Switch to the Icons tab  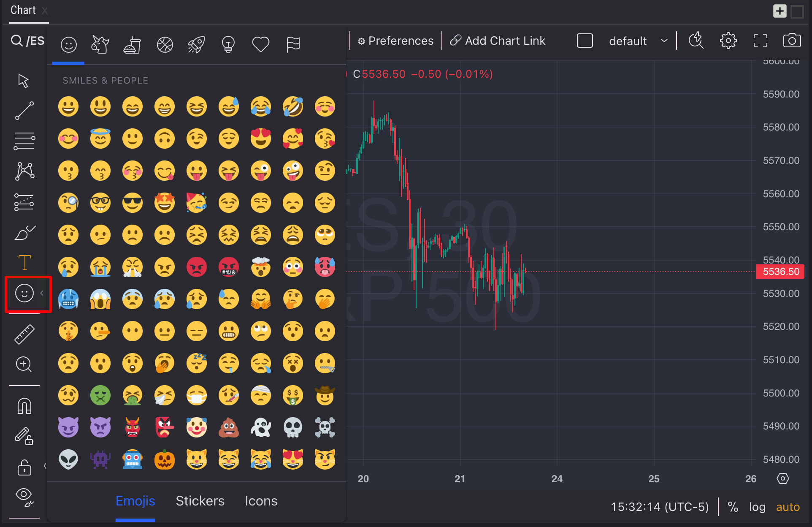tap(261, 501)
